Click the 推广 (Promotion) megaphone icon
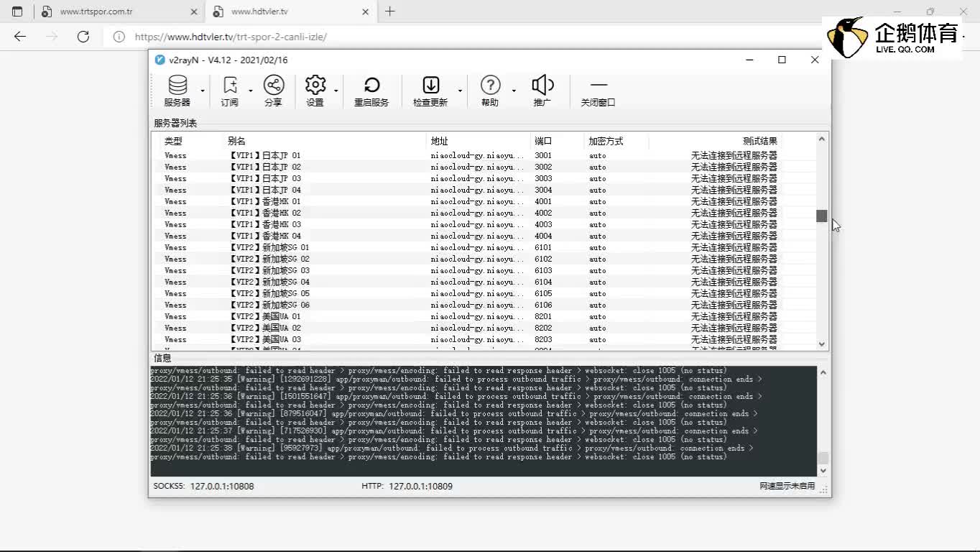Image resolution: width=980 pixels, height=552 pixels. point(542,91)
